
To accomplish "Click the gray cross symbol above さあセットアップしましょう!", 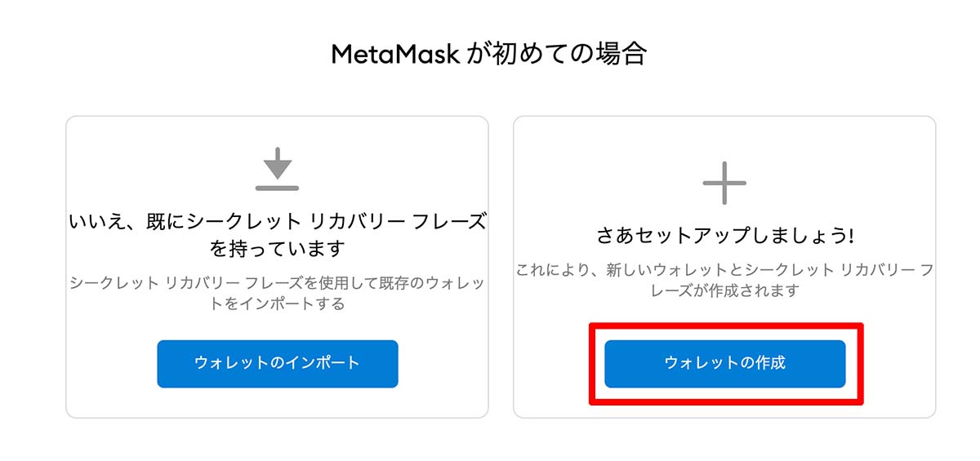I will (724, 182).
